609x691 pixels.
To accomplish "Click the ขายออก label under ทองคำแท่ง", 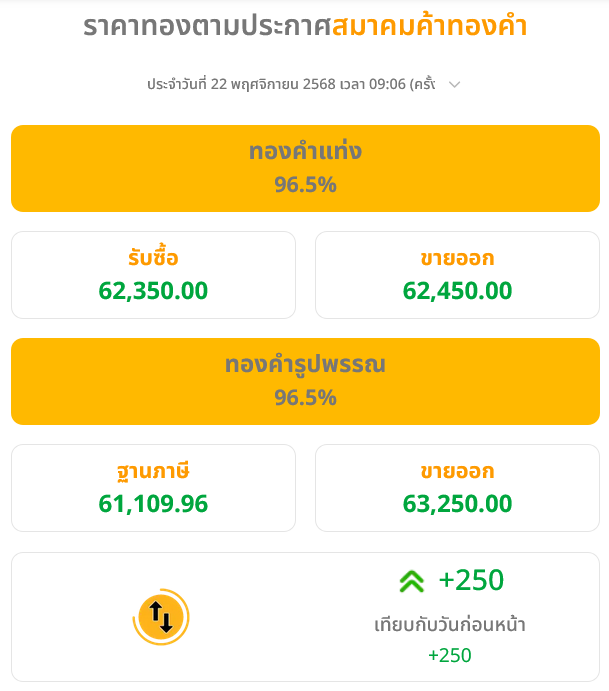I will pos(457,259).
